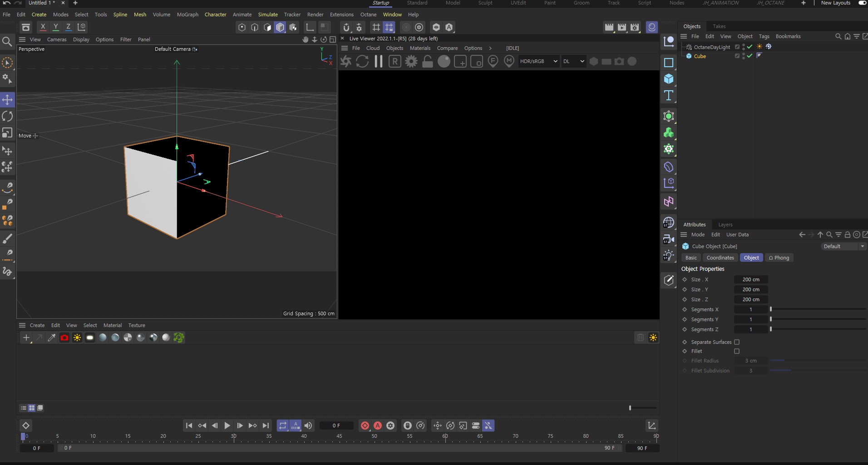Open the Live Viewer hamburger menu

[345, 48]
